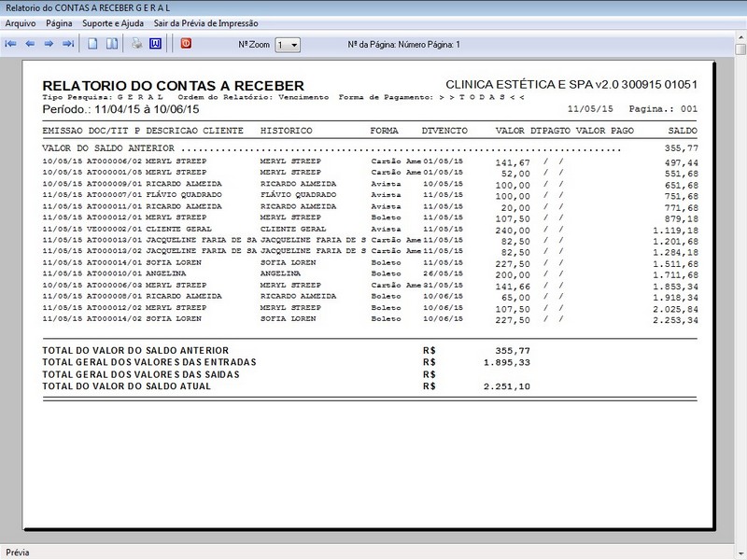Click Prévia in the status bar

coord(18,553)
